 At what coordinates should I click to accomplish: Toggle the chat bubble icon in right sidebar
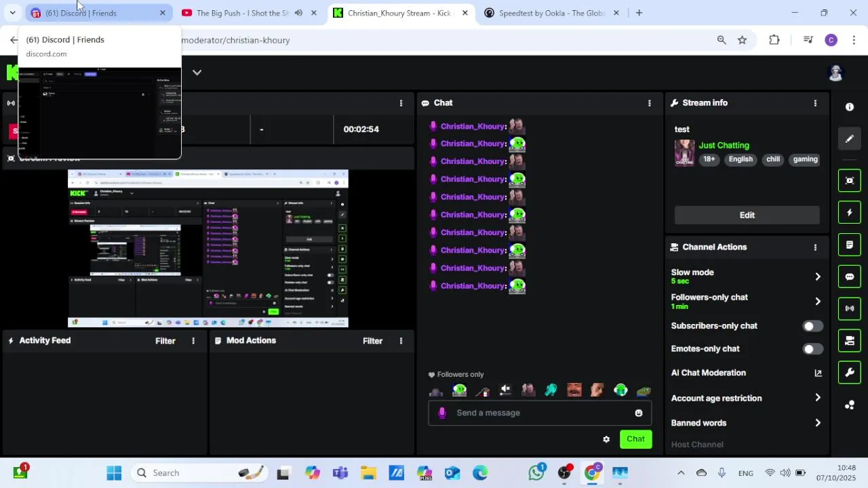tap(850, 277)
